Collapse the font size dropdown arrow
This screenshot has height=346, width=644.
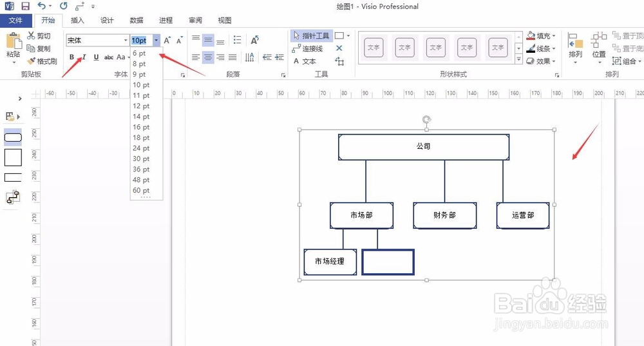click(x=156, y=41)
